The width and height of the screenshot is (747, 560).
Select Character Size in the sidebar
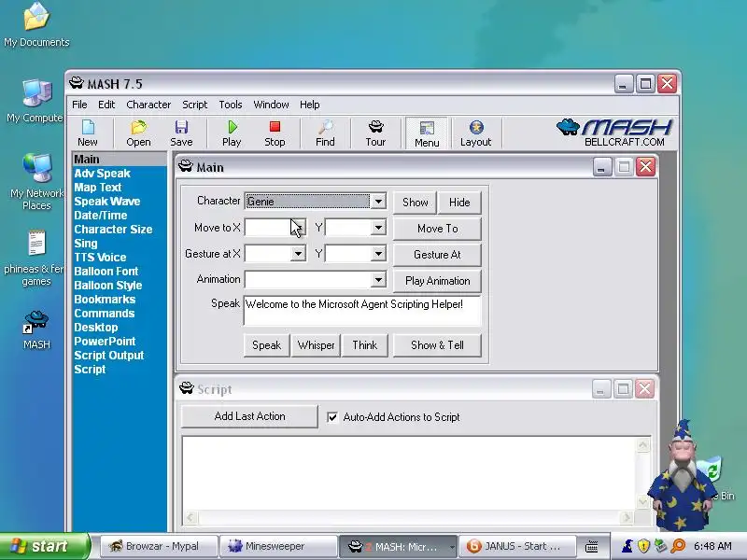pos(113,229)
